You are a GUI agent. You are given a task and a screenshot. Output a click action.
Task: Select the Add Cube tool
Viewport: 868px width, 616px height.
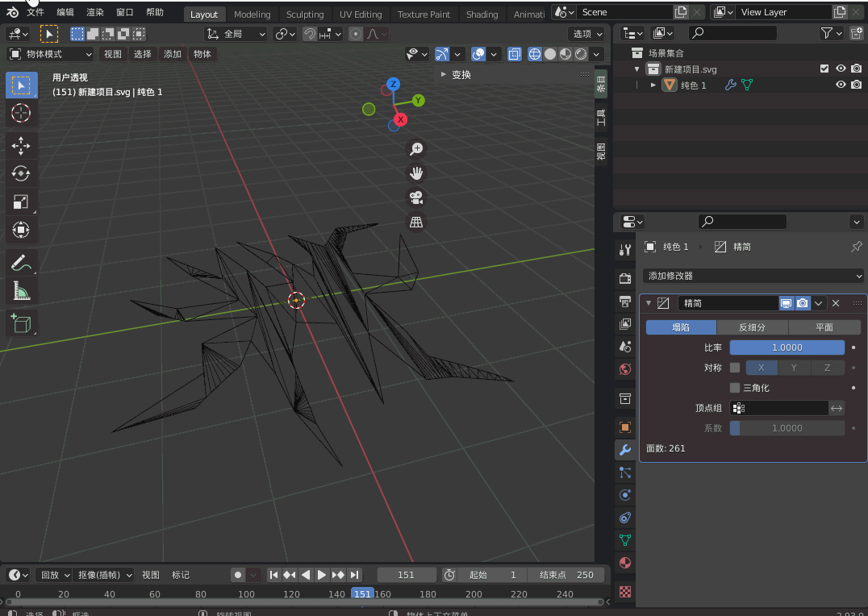click(21, 323)
